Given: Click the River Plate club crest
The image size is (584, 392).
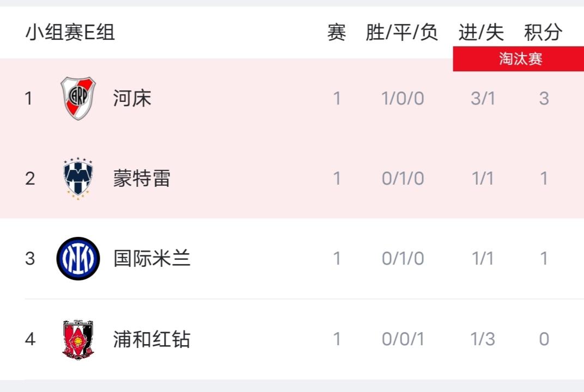Looking at the screenshot, I should [x=78, y=99].
